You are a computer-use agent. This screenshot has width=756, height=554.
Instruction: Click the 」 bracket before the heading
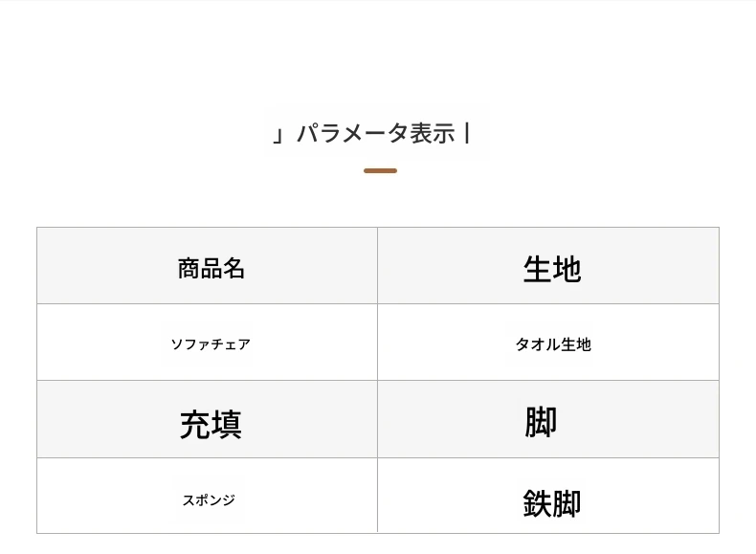[x=278, y=136]
